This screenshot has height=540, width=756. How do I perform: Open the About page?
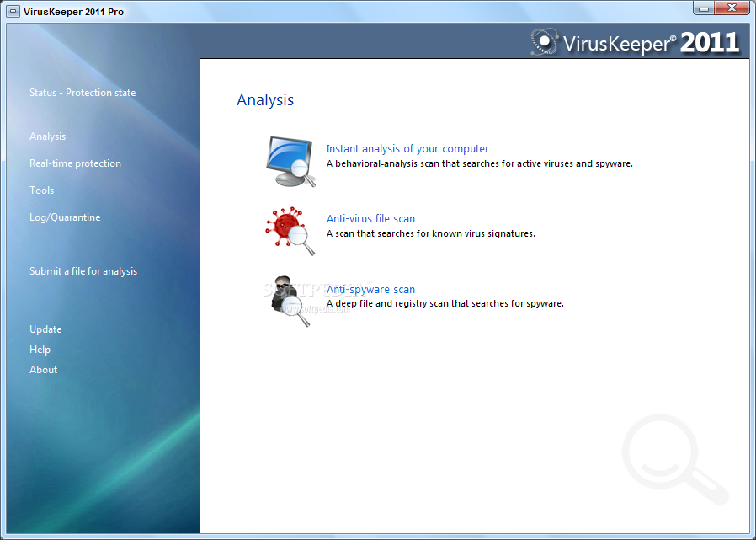click(44, 370)
